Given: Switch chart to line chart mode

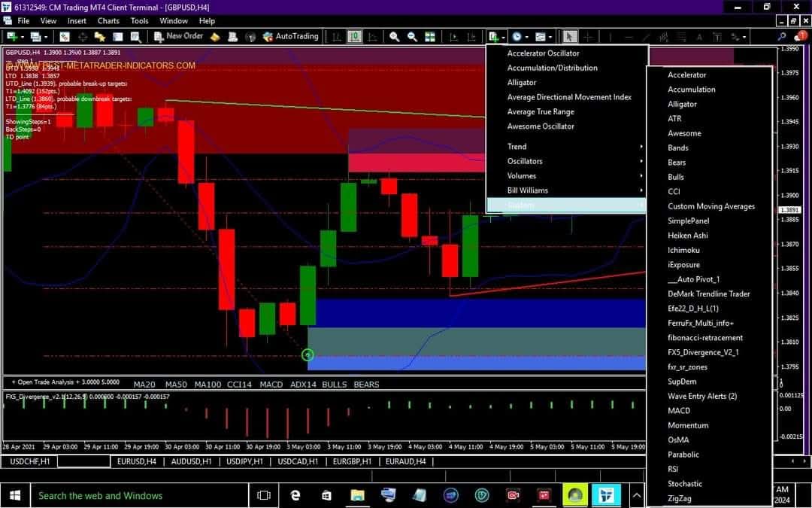Looking at the screenshot, I should (x=372, y=37).
